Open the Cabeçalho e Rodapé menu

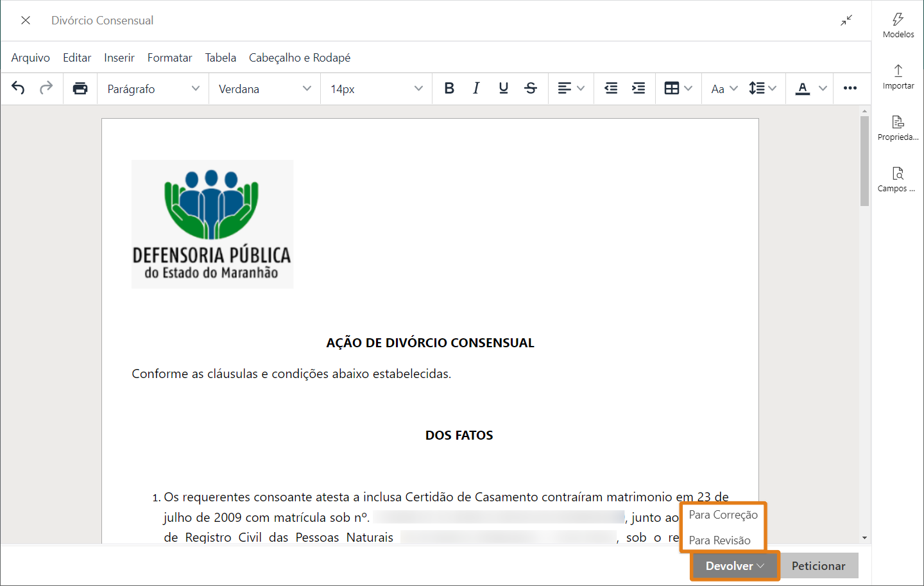tap(300, 58)
